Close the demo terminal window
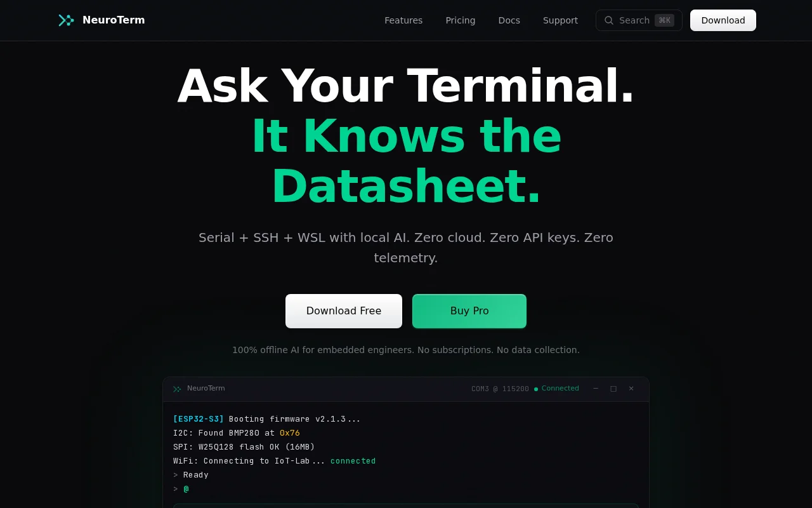Screen dimensions: 812x508 point(631,389)
